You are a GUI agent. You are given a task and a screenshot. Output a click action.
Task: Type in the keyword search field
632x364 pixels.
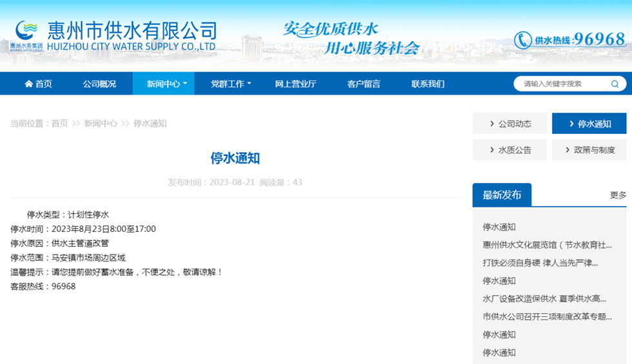click(x=561, y=84)
